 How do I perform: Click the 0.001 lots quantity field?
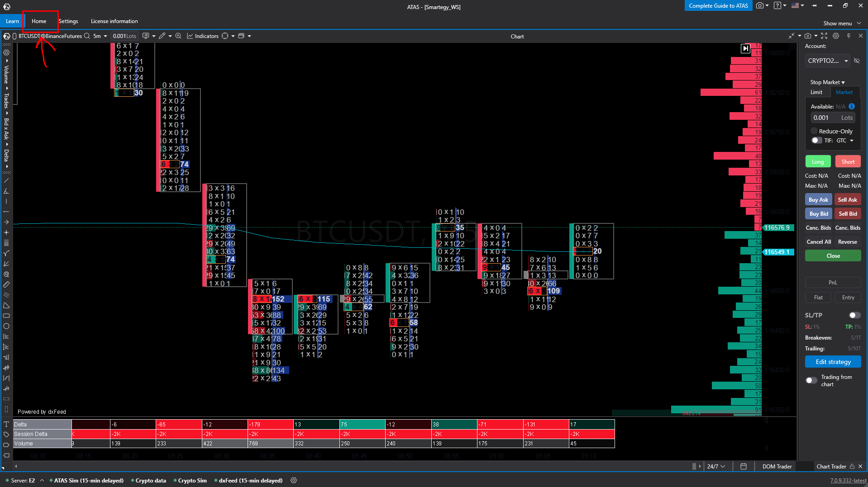[x=825, y=118]
